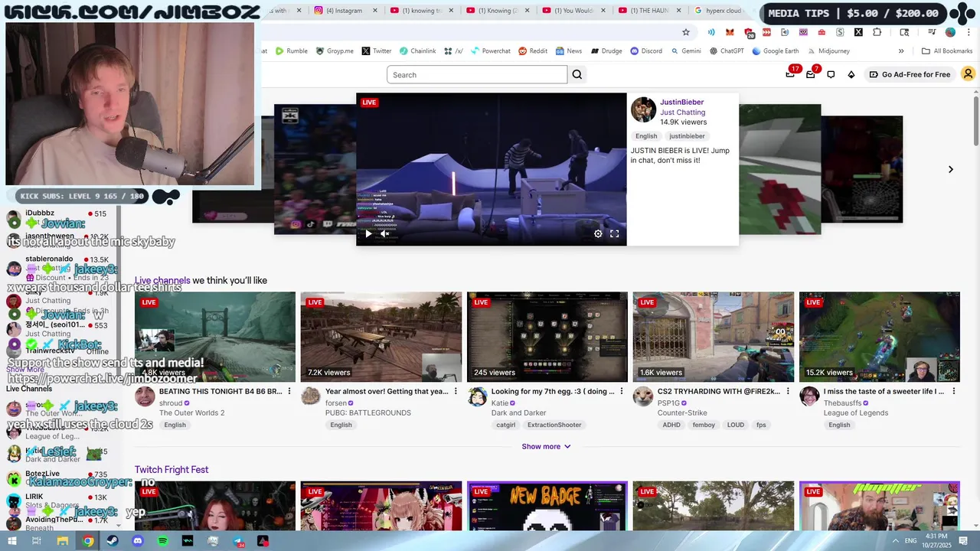Open the Extensions puzzle piece menu
This screenshot has width=980, height=551.
click(877, 32)
